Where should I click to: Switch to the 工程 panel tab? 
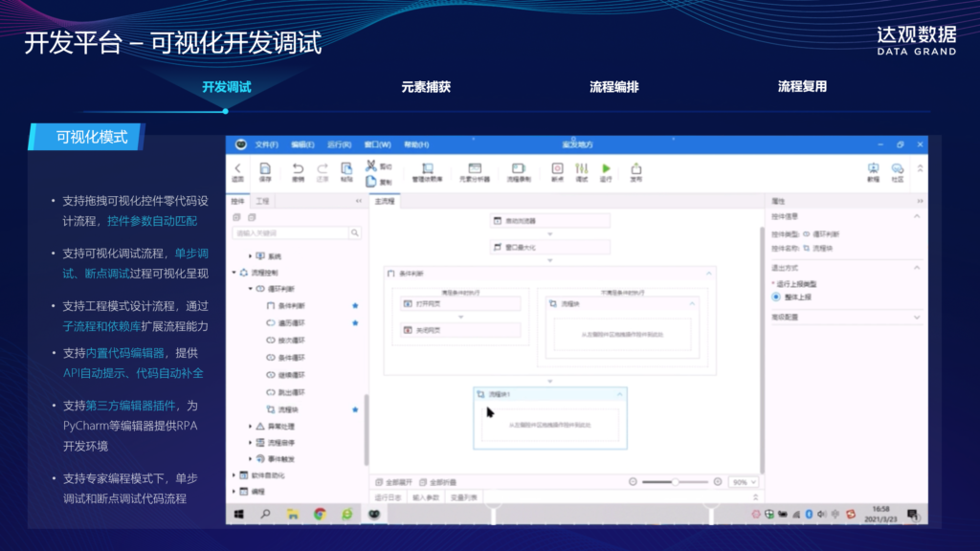click(261, 199)
